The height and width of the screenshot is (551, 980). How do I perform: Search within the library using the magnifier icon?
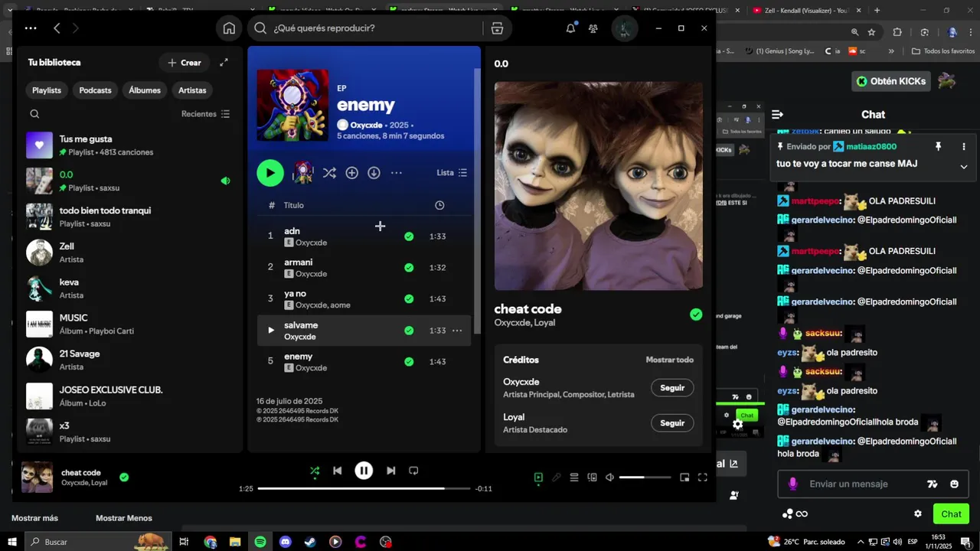pos(34,114)
